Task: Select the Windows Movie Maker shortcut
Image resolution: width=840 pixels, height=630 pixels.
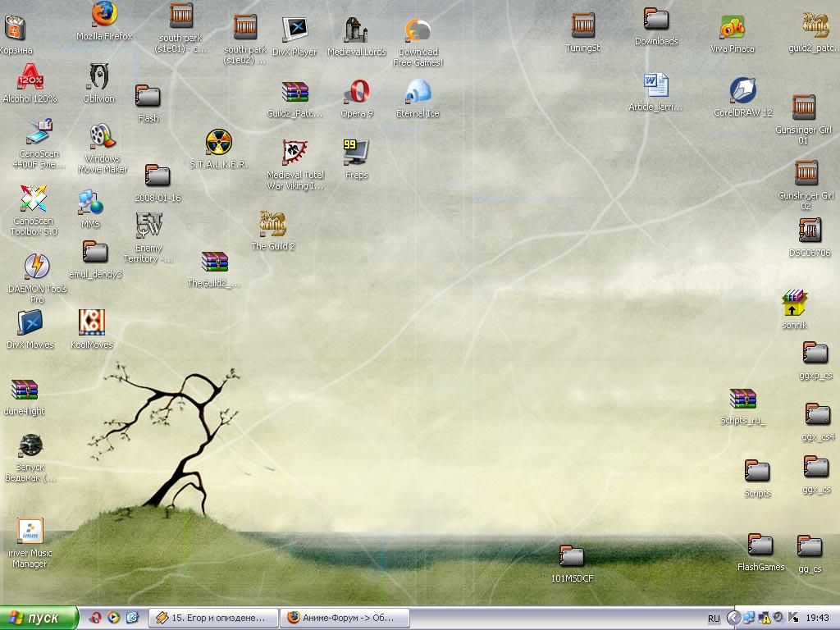Action: pyautogui.click(x=103, y=137)
